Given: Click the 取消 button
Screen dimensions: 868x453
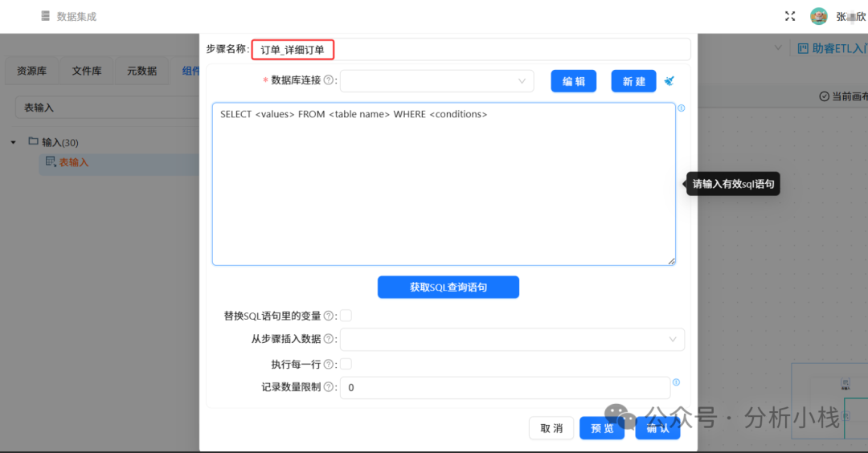Looking at the screenshot, I should point(551,428).
